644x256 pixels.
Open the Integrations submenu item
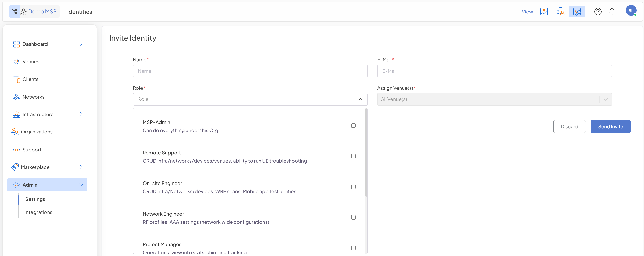(38, 212)
